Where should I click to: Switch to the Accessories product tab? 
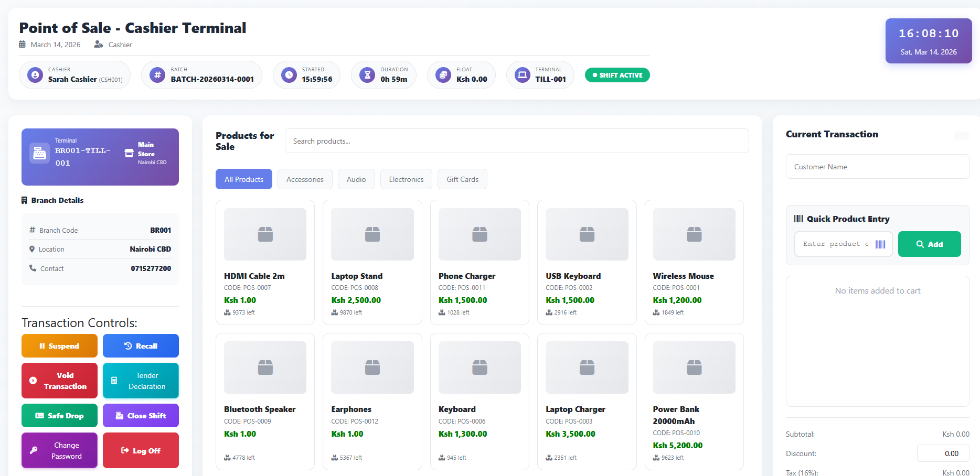(305, 179)
